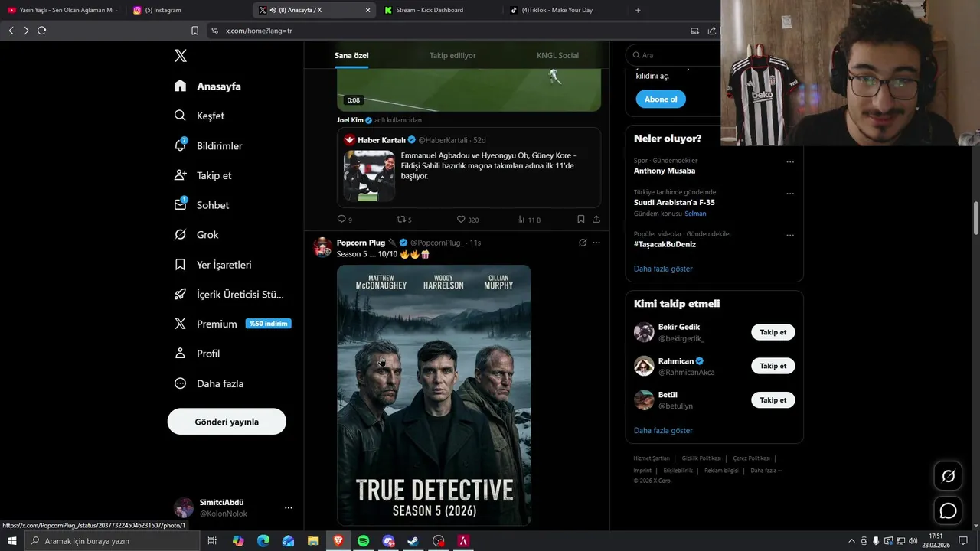Switch to KNGL Social tab
Viewport: 980px width, 551px height.
click(x=557, y=55)
